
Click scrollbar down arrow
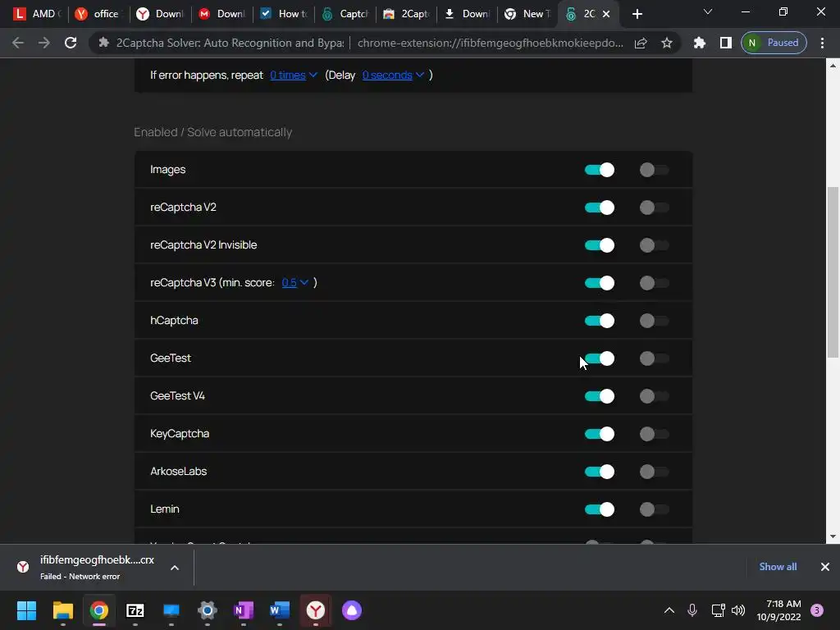(833, 536)
